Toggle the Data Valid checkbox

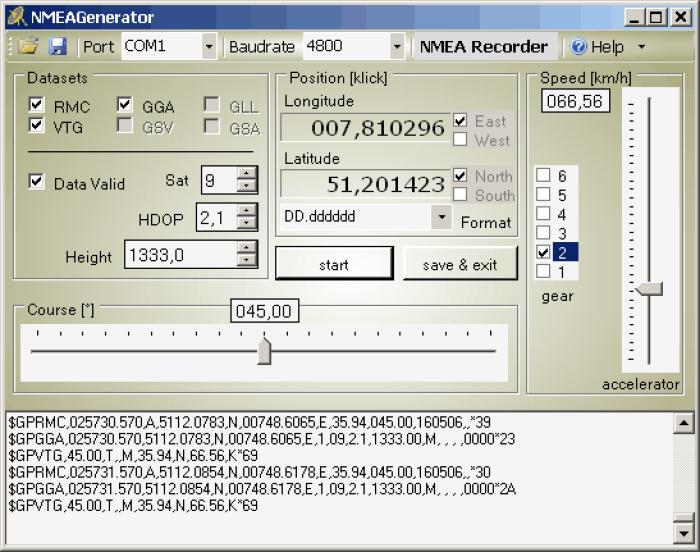36,182
